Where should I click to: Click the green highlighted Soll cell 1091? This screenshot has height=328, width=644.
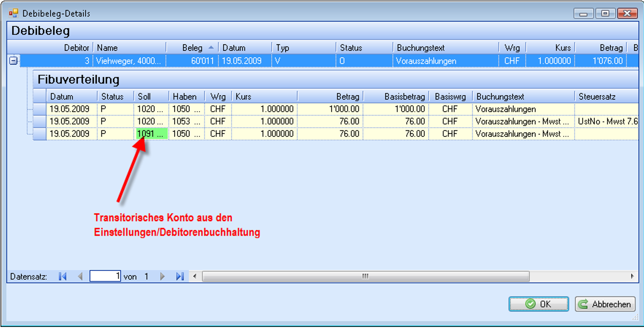coord(152,134)
